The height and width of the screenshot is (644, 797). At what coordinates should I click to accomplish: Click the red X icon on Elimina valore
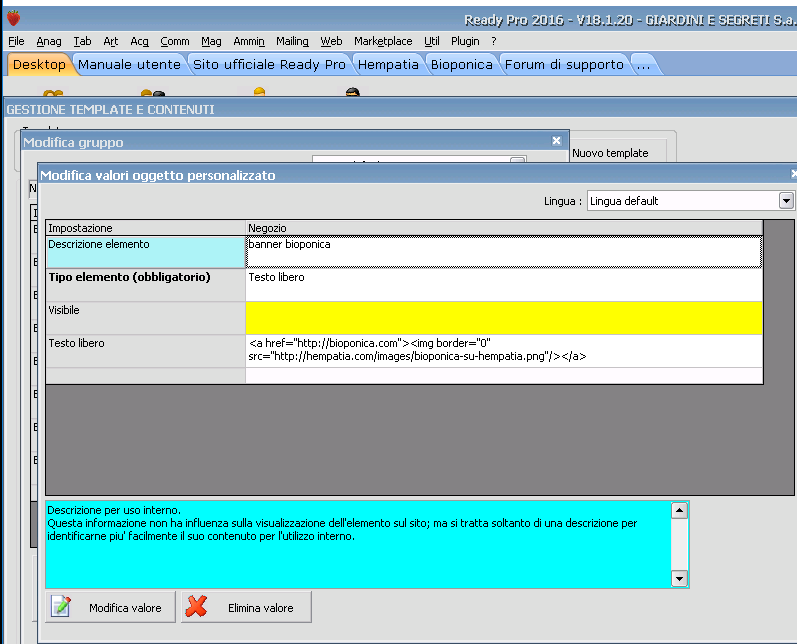tap(196, 606)
